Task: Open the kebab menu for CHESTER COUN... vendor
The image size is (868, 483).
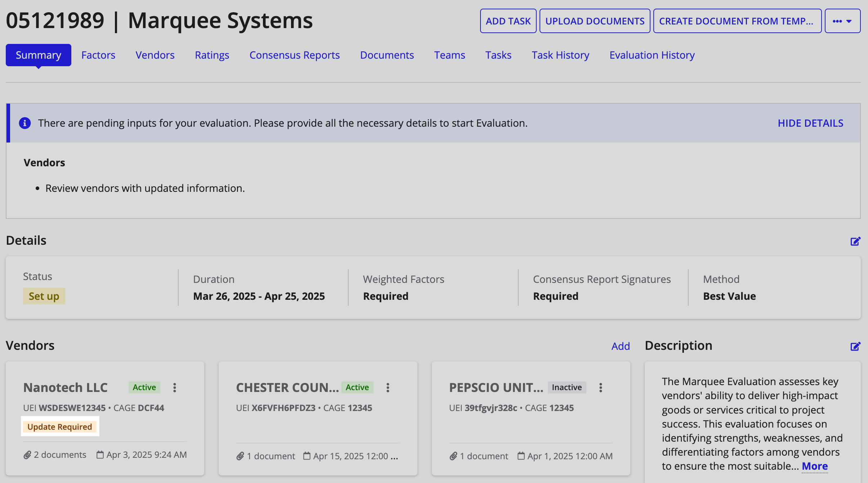Action: [x=388, y=388]
